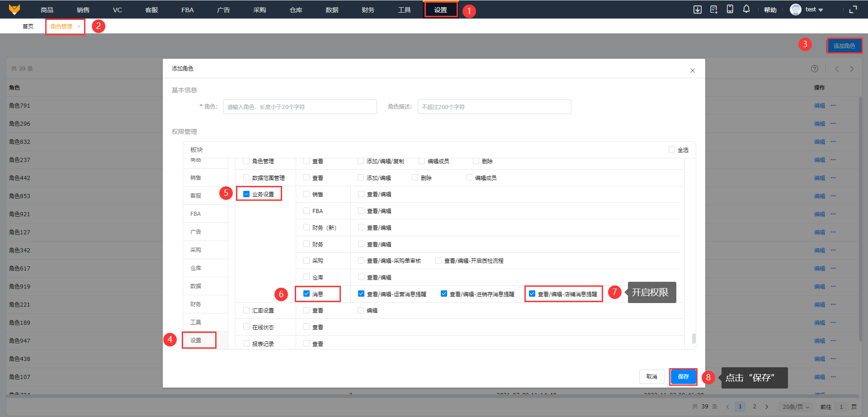868x417 pixels.
Task: Click 编辑 link for 角色791
Action: click(819, 105)
